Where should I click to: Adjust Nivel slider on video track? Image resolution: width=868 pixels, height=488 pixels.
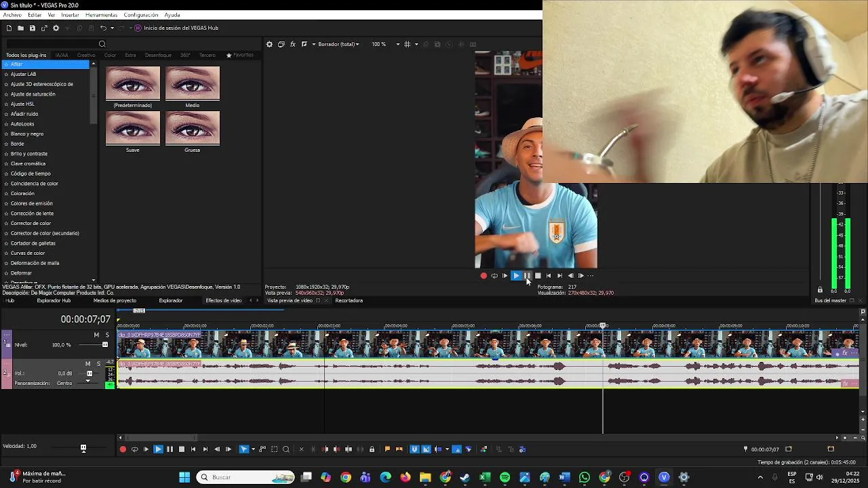(104, 344)
